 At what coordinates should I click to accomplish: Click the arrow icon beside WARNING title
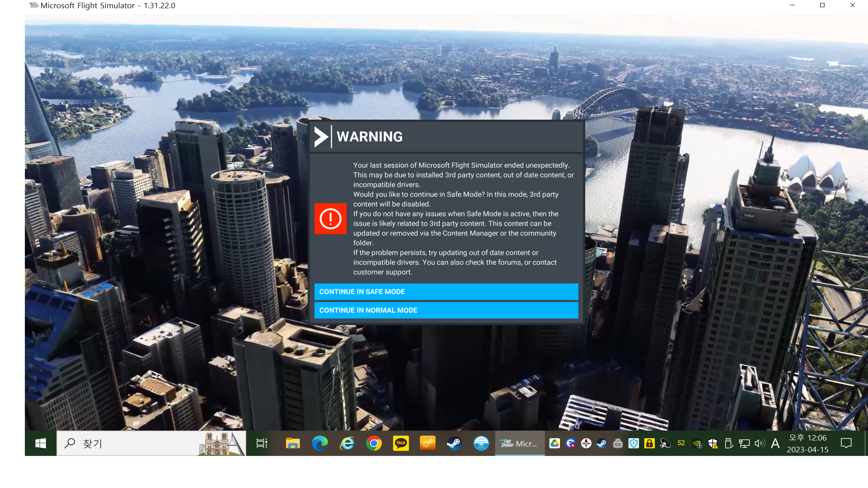(x=321, y=137)
